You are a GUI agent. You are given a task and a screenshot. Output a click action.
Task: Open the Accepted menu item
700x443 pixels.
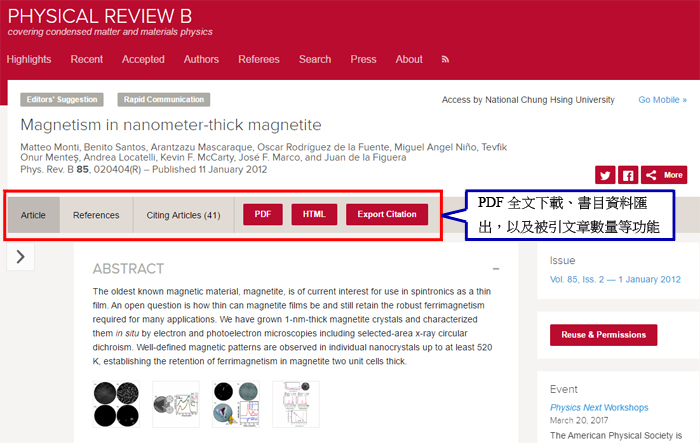point(143,59)
